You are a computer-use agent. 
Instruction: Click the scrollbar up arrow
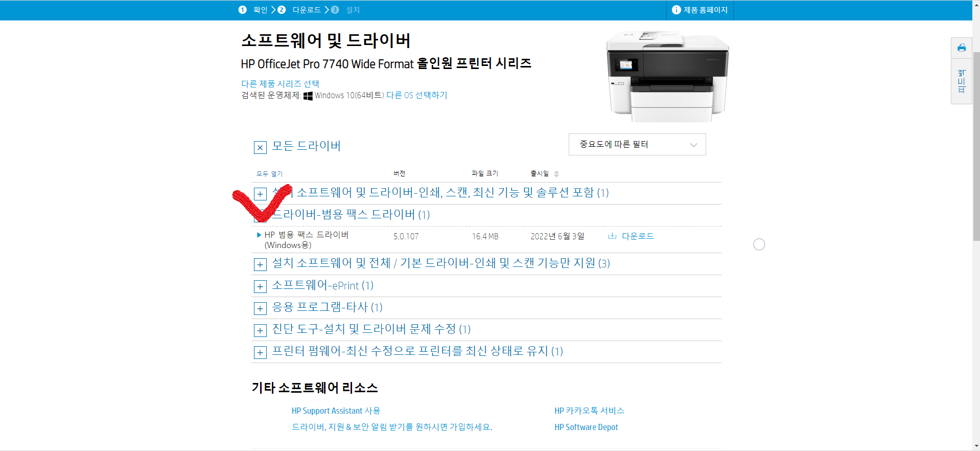tap(976, 4)
